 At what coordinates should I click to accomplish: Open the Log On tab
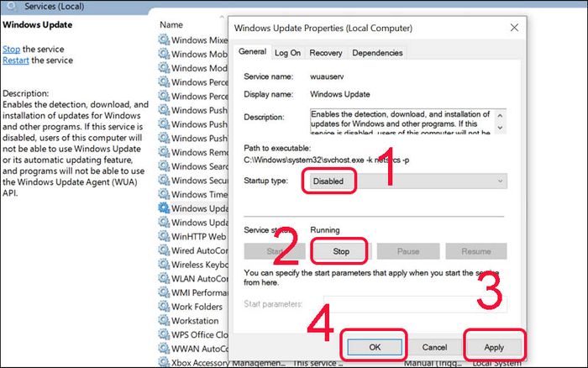(x=287, y=53)
